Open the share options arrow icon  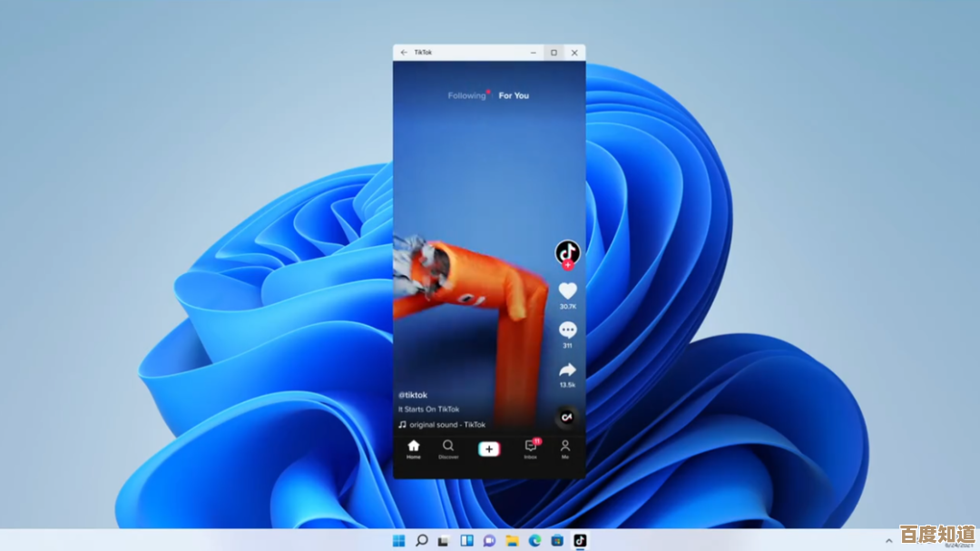[568, 369]
